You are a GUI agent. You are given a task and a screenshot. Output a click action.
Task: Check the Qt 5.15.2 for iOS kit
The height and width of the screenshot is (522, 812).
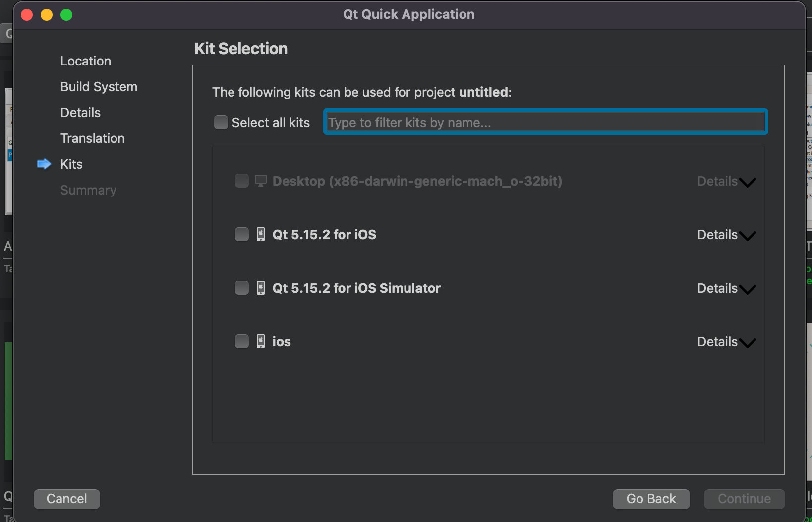(242, 234)
